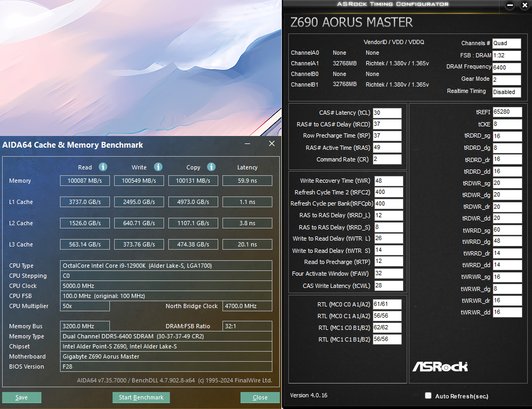Screen dimensions: 532x409
Task: Click the tWTR_S field showing 14
Action: click(389, 250)
